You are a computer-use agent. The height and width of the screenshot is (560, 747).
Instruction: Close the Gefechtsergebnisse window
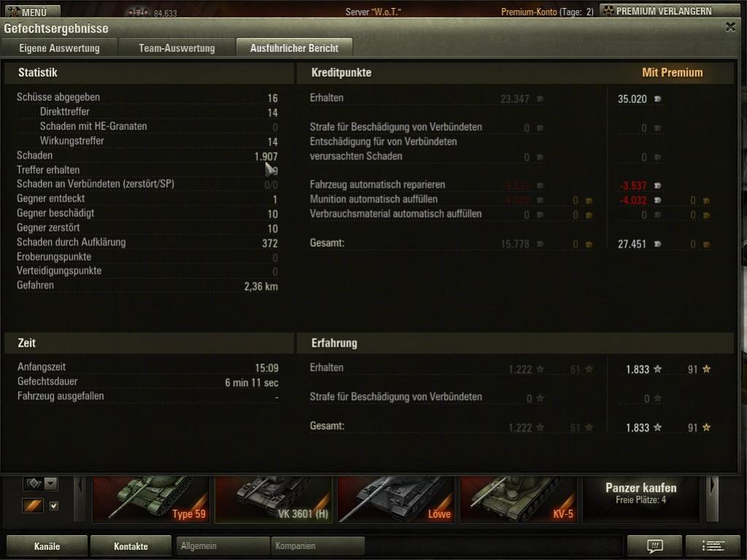(730, 27)
